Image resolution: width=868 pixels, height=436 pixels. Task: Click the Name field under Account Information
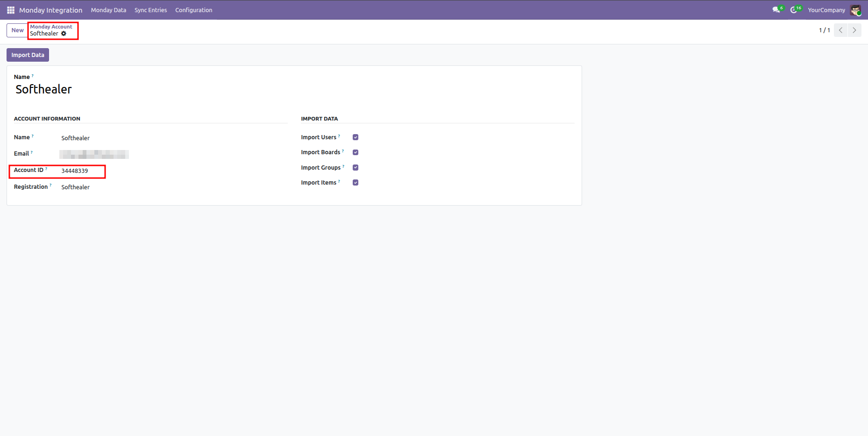pos(174,138)
